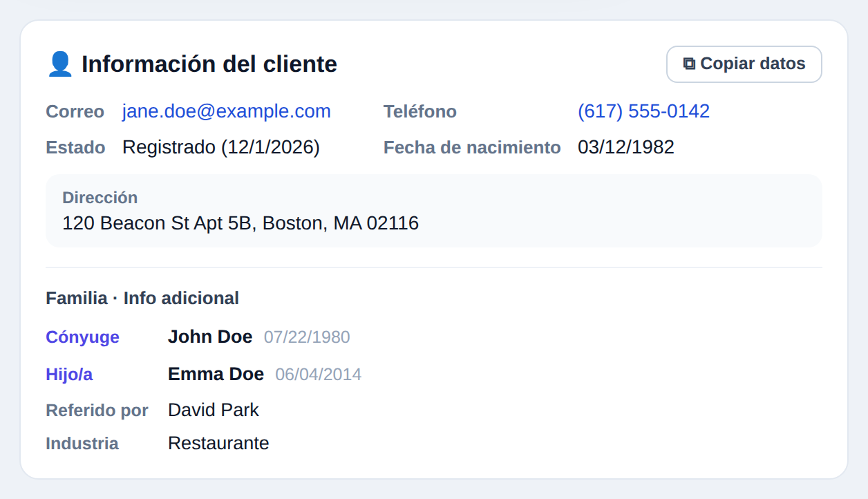Image resolution: width=868 pixels, height=499 pixels.
Task: Open the Hijo/a relation link
Action: 69,375
